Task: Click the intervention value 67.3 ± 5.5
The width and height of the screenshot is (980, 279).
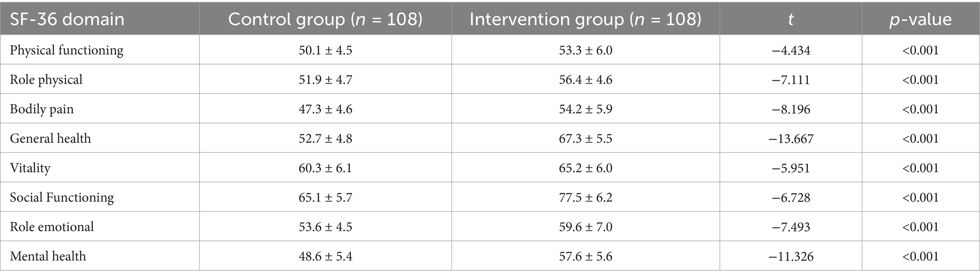Action: tap(586, 139)
